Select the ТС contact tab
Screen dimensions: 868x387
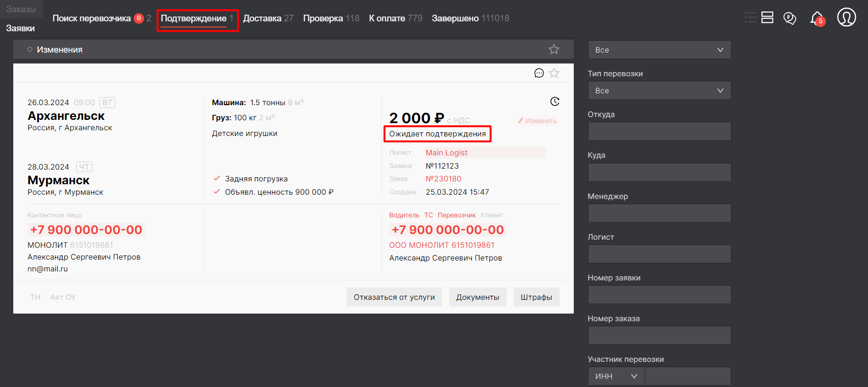point(428,215)
